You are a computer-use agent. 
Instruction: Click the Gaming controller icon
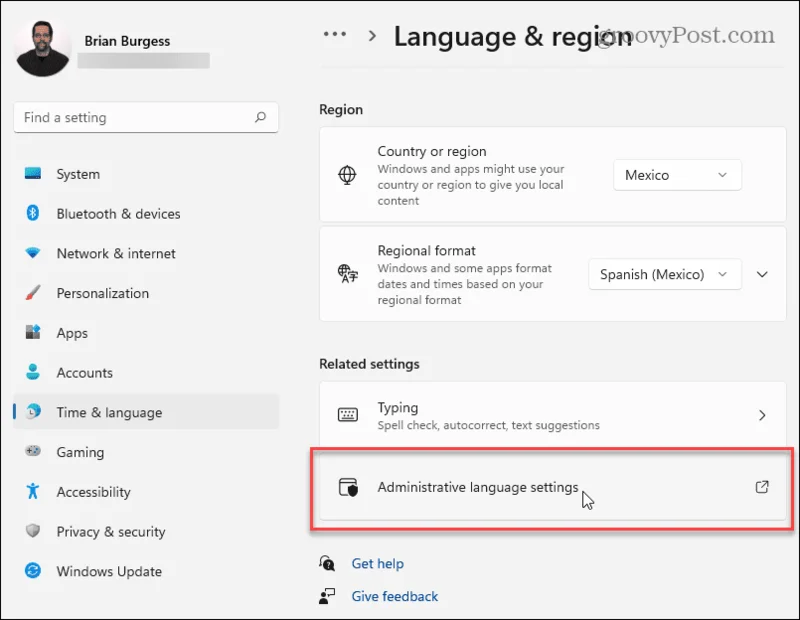(x=33, y=451)
